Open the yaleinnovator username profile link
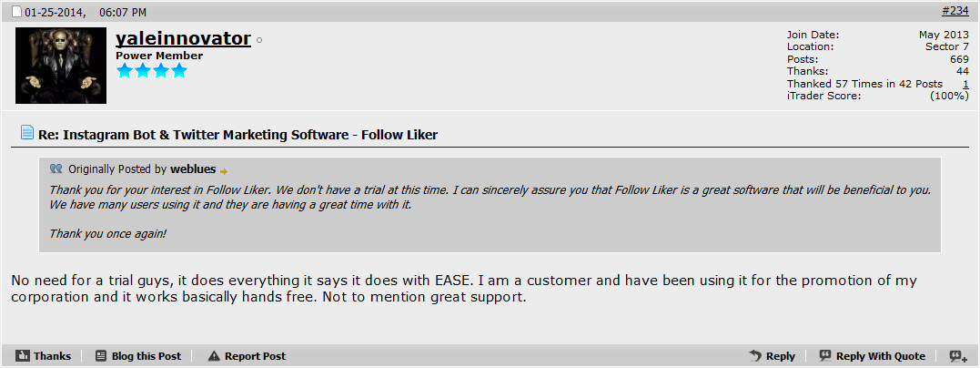This screenshot has width=980, height=368. (x=183, y=39)
